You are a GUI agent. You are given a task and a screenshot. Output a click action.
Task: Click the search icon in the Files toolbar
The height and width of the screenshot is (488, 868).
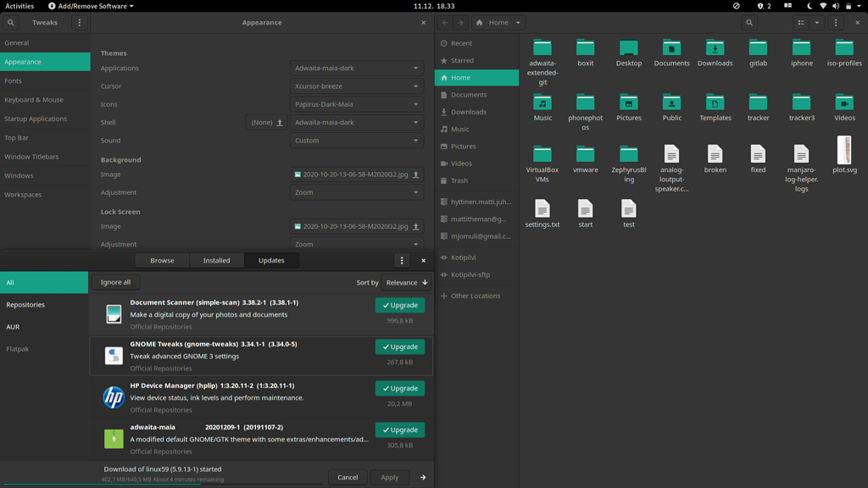point(748,23)
